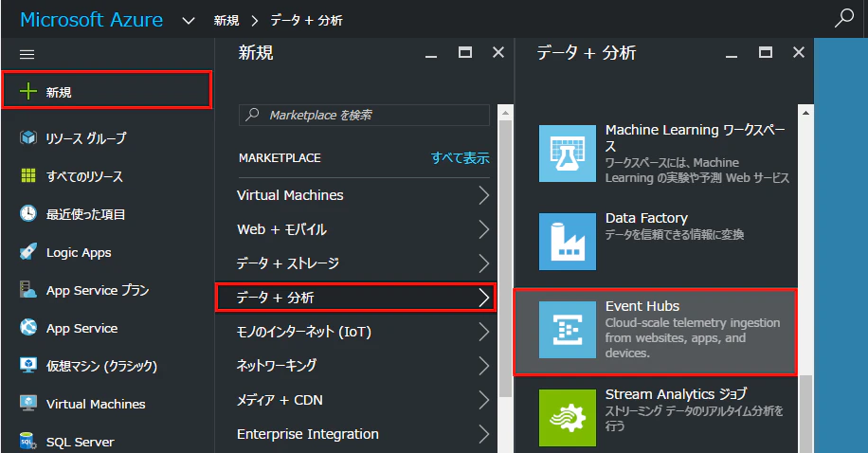Open the 新規 button in the sidebar
The height and width of the screenshot is (453, 868).
107,90
